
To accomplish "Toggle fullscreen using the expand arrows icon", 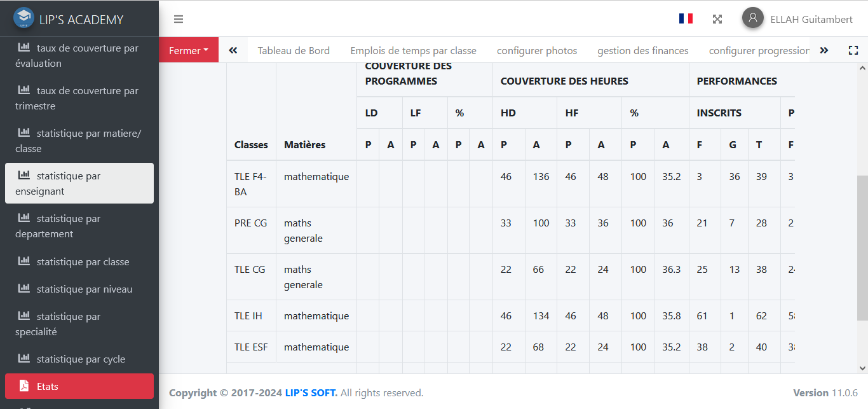I will (717, 19).
